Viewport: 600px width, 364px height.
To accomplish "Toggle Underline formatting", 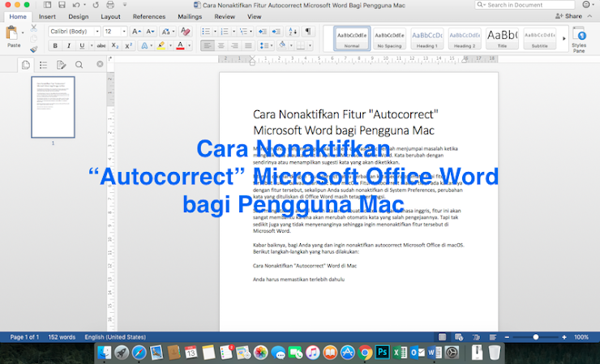I will pos(82,45).
